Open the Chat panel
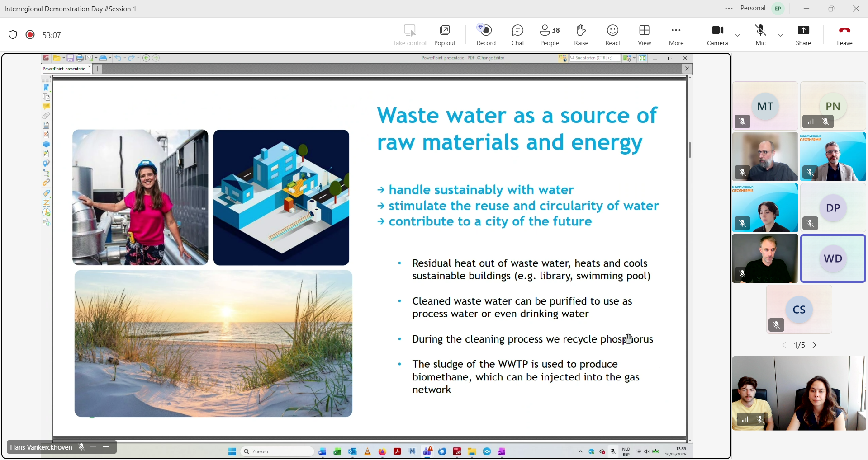Image resolution: width=868 pixels, height=460 pixels. click(x=517, y=35)
